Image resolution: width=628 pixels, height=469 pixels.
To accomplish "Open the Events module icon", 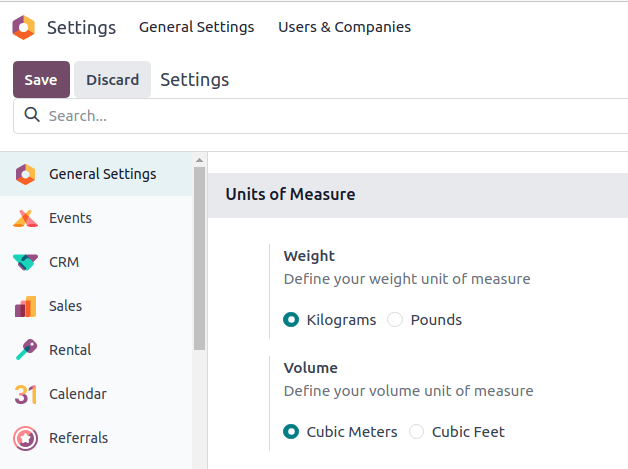I will point(25,218).
